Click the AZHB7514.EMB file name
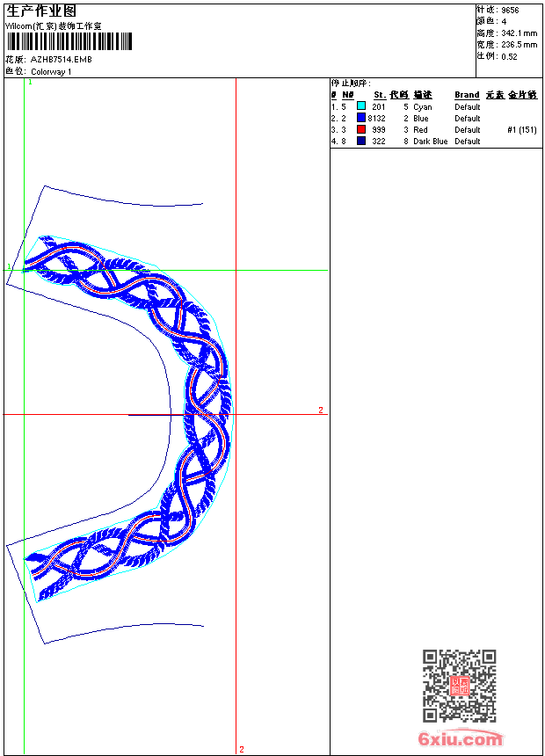 point(61,60)
